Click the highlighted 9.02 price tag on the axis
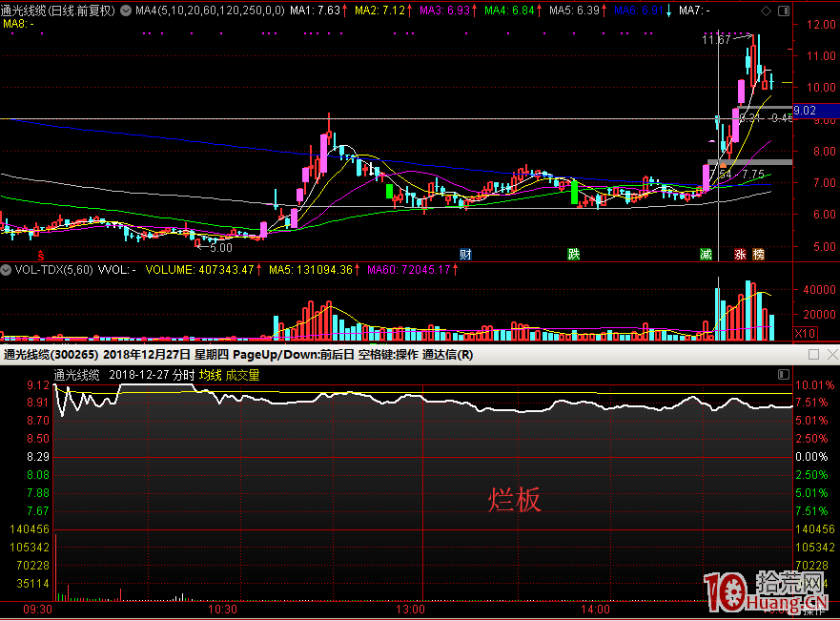840x621 pixels. pos(816,111)
